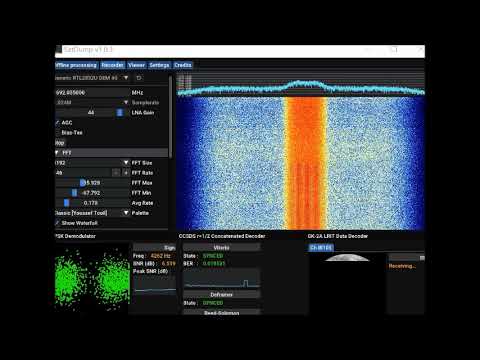Click the orange signal in waterfall
Image resolution: width=480 pixels, height=360 pixels.
[305, 163]
